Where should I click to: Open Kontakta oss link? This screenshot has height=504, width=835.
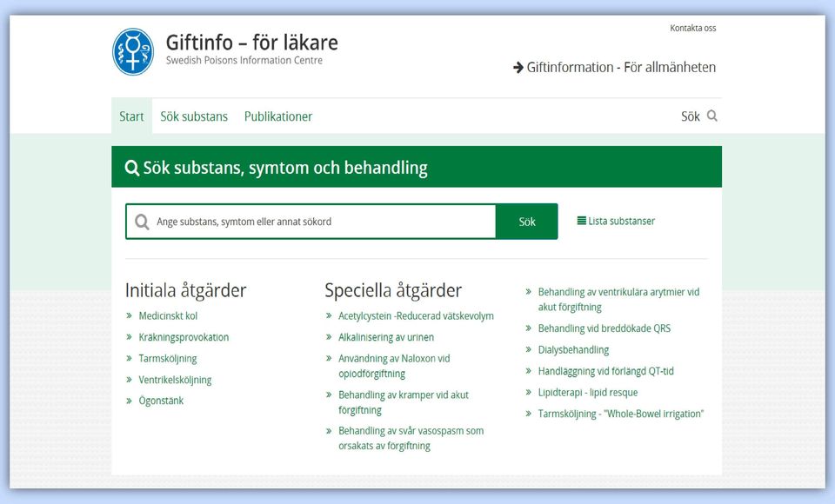(693, 28)
